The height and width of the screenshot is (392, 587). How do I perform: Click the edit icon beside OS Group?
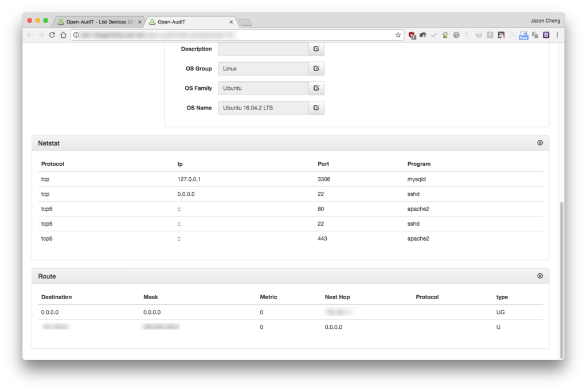[316, 69]
